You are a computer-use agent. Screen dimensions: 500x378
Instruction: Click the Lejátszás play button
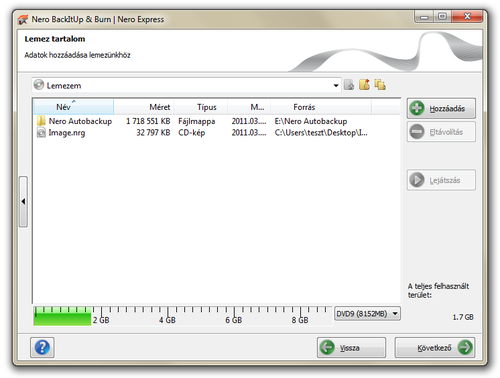[441, 180]
